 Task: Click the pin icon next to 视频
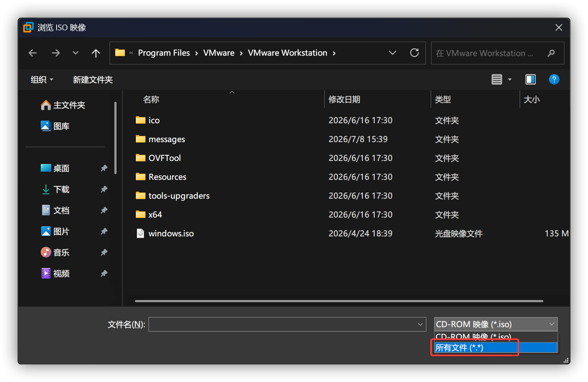tap(104, 274)
